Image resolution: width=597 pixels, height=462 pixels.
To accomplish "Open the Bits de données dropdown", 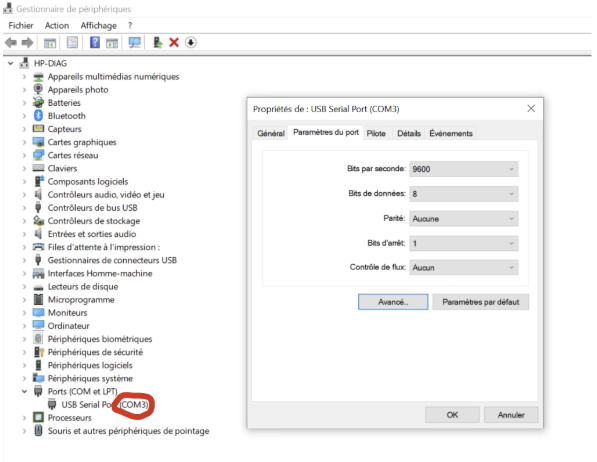I will pyautogui.click(x=463, y=194).
